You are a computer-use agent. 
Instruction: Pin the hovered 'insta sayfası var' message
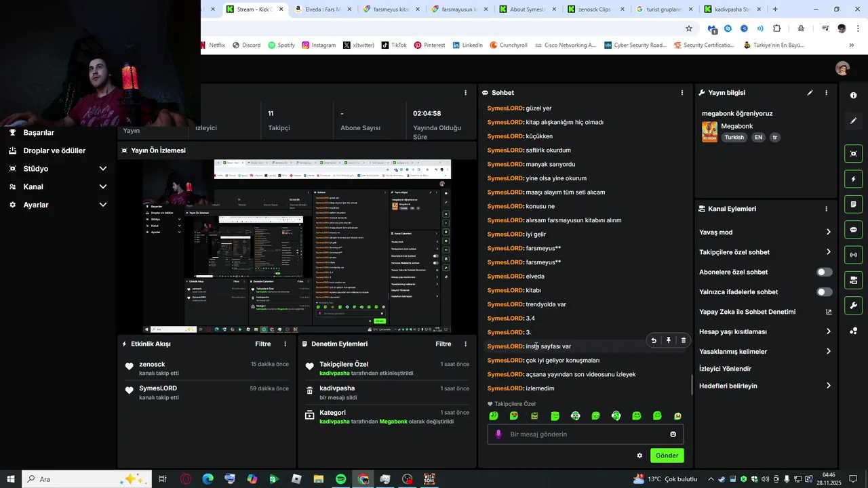669,340
